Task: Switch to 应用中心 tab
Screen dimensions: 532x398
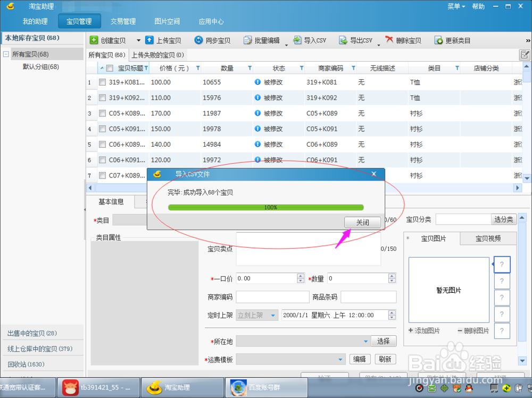Action: [211, 21]
